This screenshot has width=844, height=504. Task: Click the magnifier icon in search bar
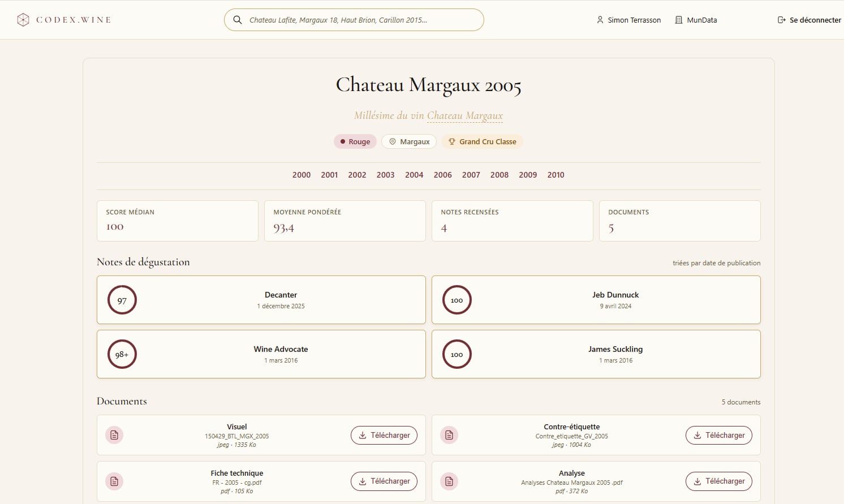238,20
